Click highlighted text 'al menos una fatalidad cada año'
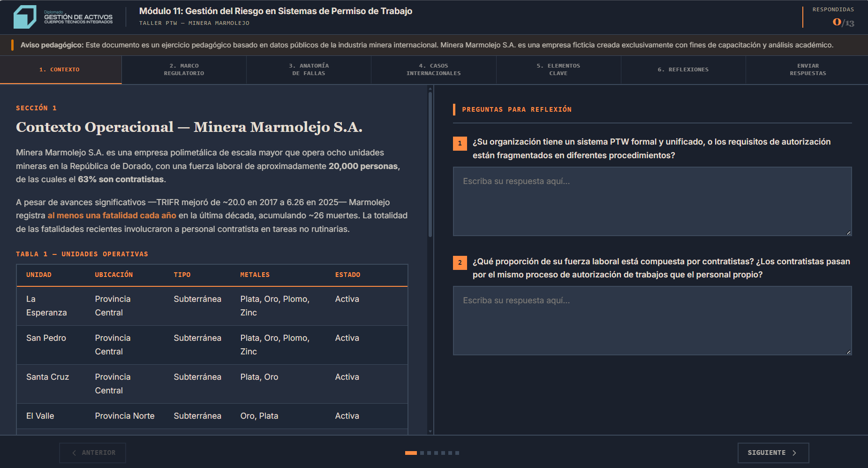Screen dimensions: 868x468 tap(112, 215)
